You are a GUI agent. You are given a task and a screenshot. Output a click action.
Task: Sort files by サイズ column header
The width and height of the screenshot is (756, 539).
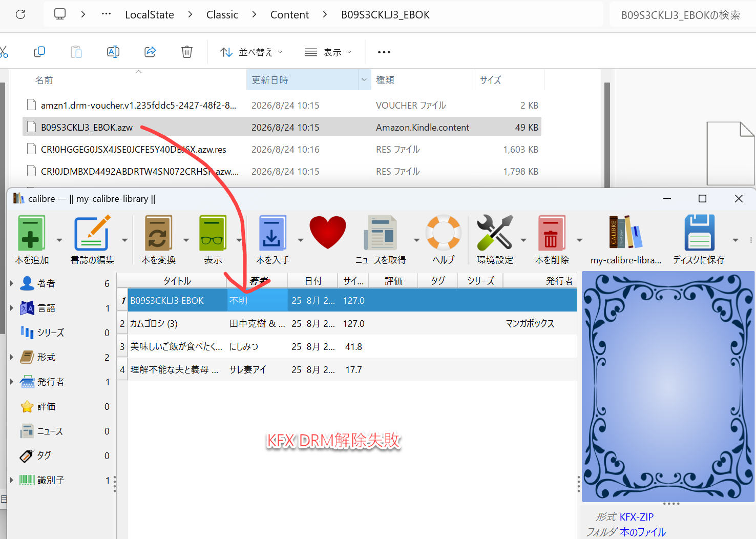[x=490, y=80]
